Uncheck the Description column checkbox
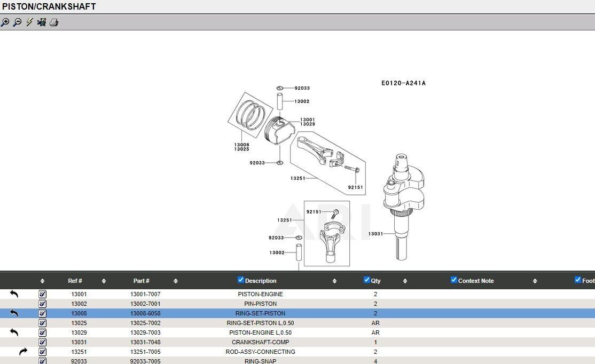Viewport: 595px width, 364px height. pyautogui.click(x=240, y=280)
